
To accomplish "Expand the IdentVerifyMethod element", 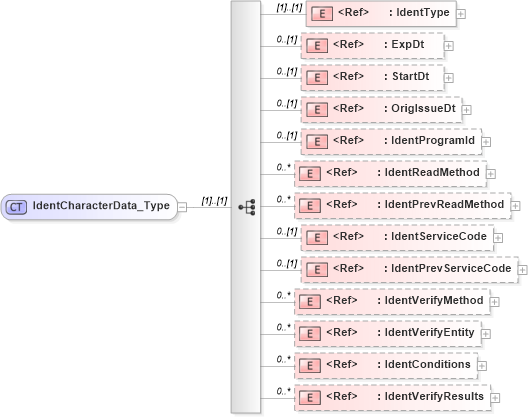I will (494, 302).
